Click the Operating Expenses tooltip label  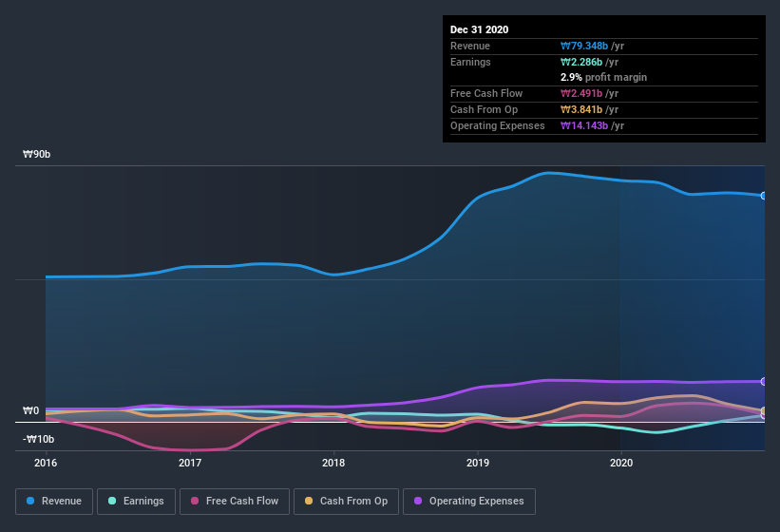pyautogui.click(x=498, y=125)
